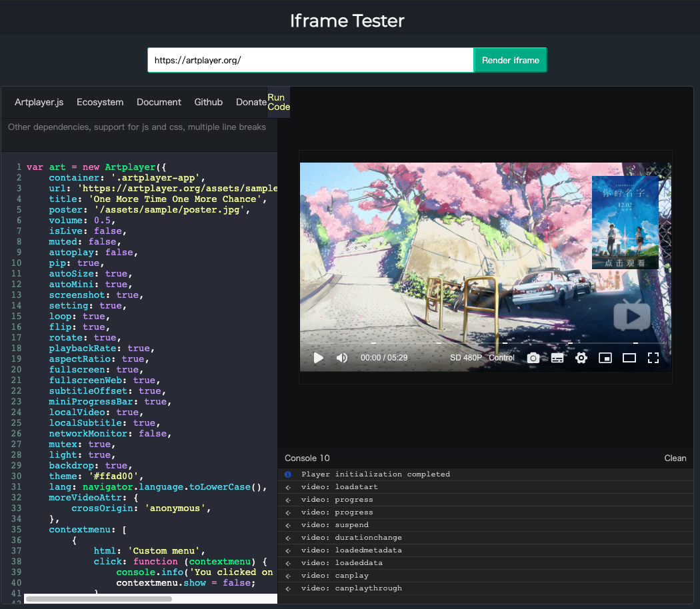
Task: Take a video screenshot with the camera icon
Action: pyautogui.click(x=533, y=358)
